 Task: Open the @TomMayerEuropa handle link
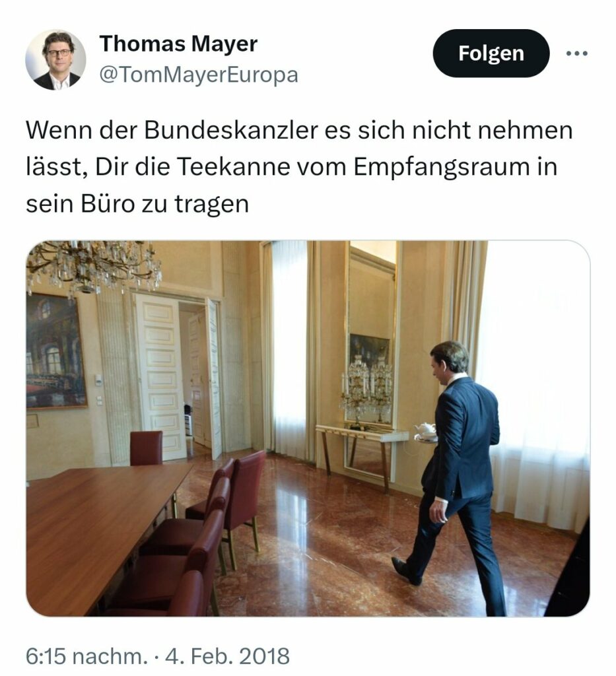click(x=199, y=75)
